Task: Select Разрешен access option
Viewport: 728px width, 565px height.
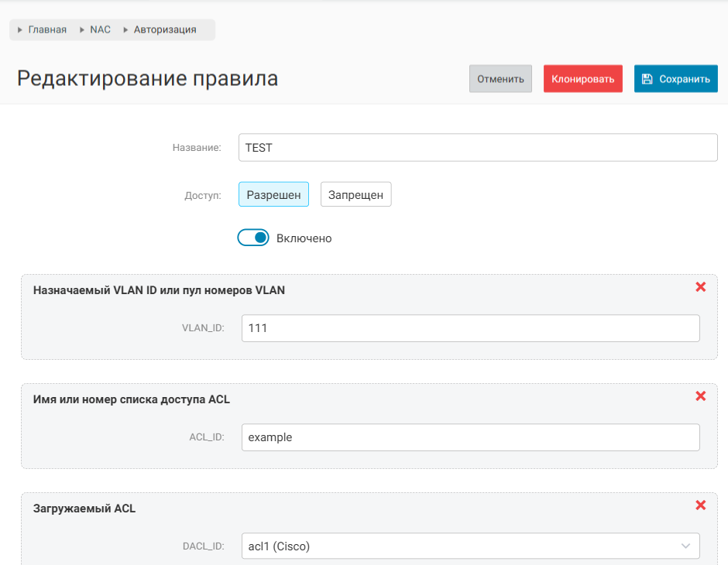Action: (x=273, y=195)
